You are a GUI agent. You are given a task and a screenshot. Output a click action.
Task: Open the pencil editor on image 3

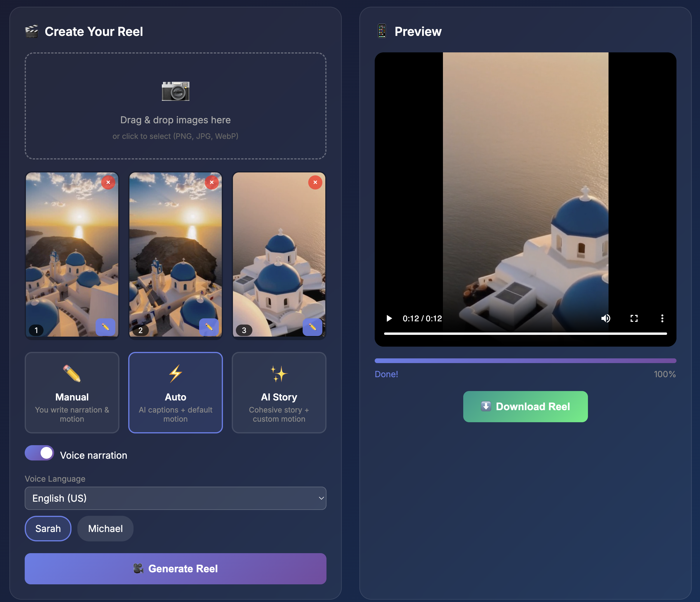[x=312, y=327]
